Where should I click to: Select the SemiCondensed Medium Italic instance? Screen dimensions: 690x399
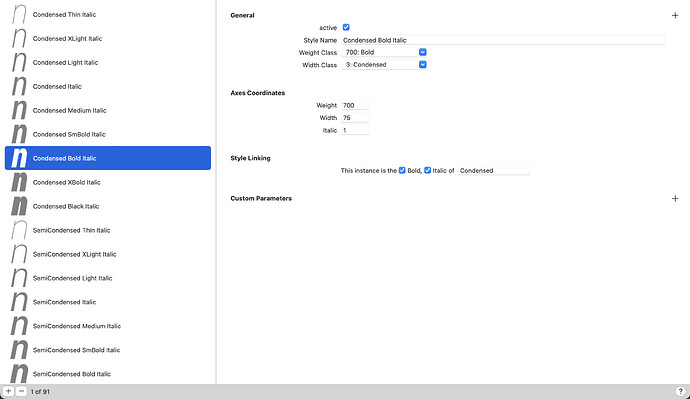108,326
